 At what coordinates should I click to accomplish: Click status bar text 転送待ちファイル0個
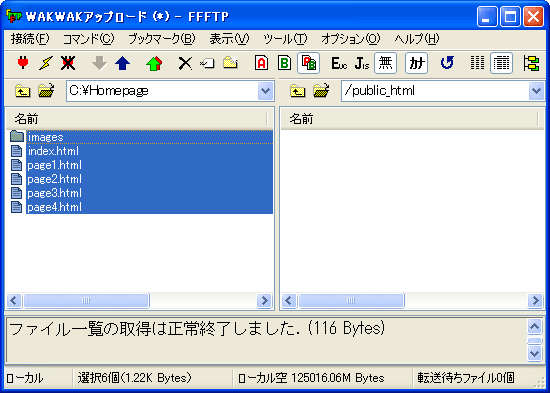coord(466,378)
